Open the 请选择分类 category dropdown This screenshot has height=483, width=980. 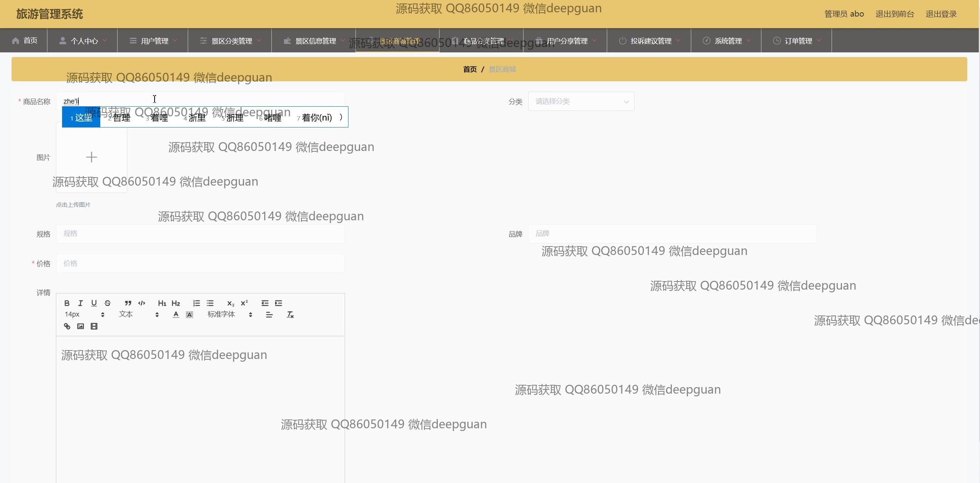[x=581, y=101]
